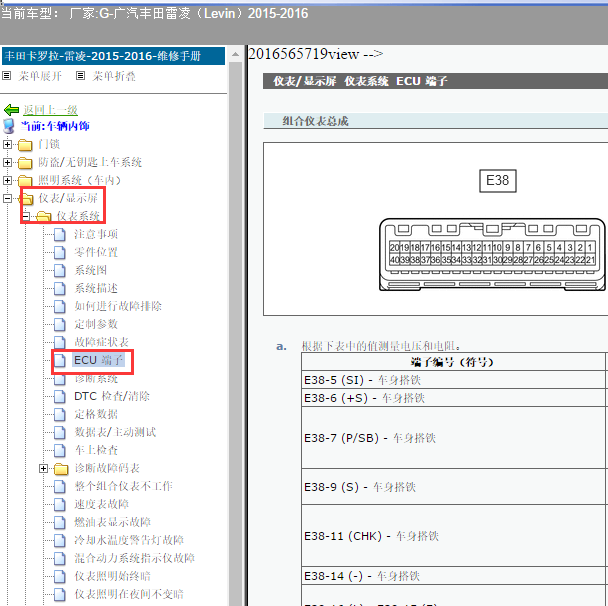Click the 防盗/无钥匙上车系统 folder icon
This screenshot has width=608, height=606.
coord(25,163)
